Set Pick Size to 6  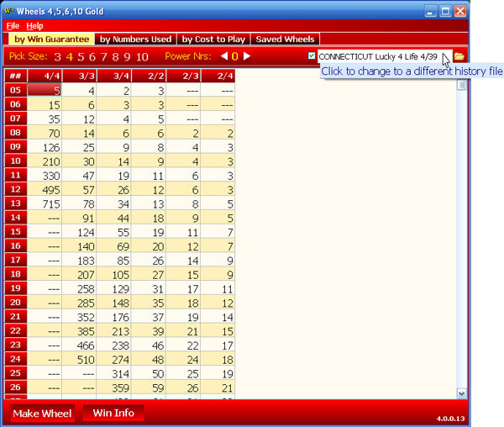(x=92, y=57)
